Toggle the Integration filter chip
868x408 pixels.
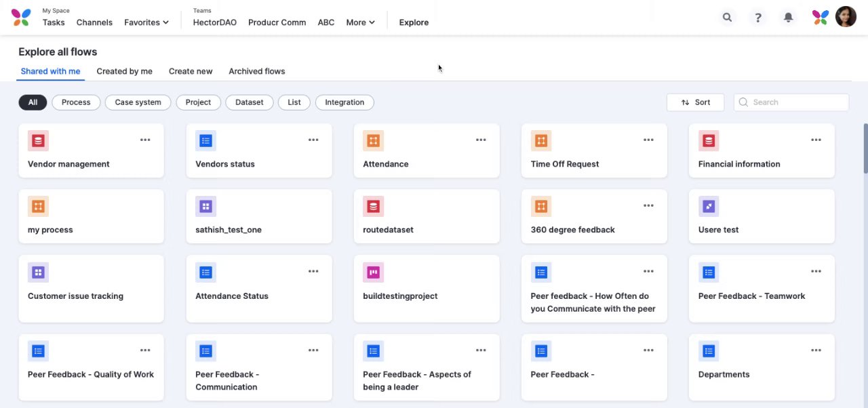pos(344,102)
